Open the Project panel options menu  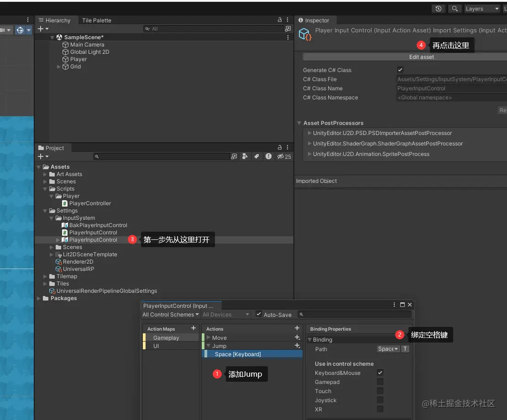click(x=287, y=148)
